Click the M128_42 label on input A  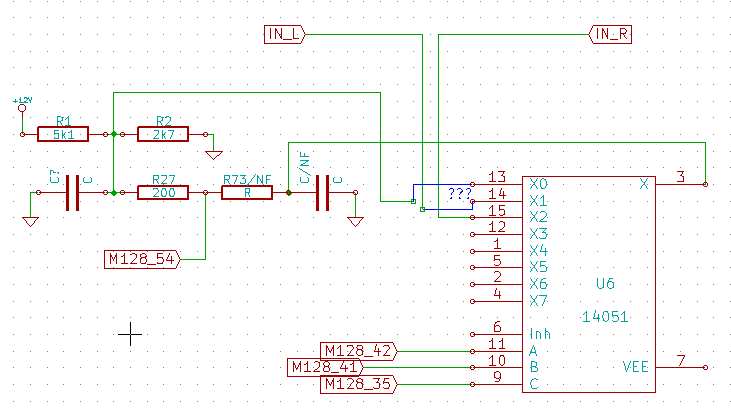tap(357, 350)
